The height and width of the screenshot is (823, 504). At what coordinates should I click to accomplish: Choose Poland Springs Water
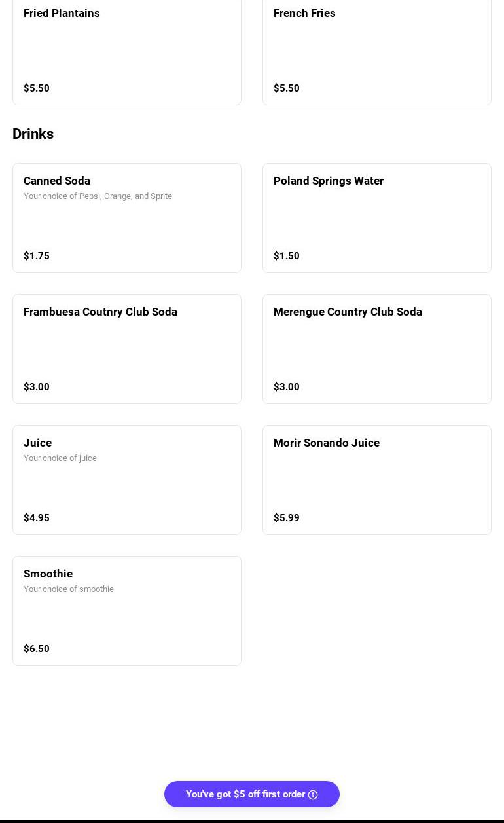pos(377,218)
